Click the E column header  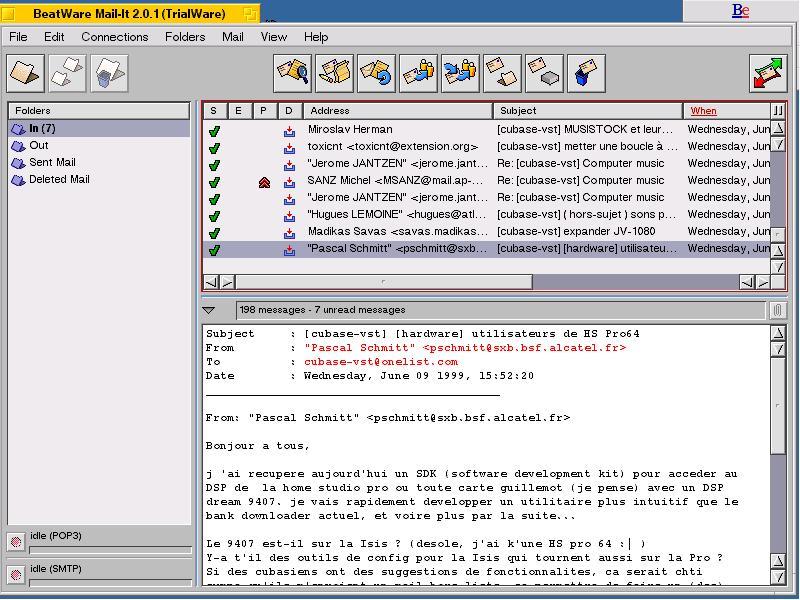pos(238,111)
